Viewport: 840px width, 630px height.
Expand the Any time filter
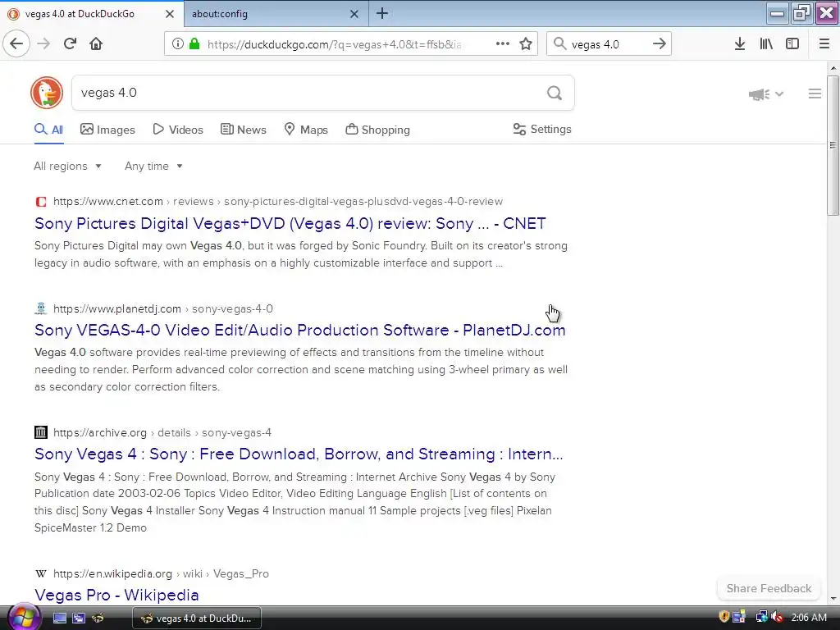153,166
